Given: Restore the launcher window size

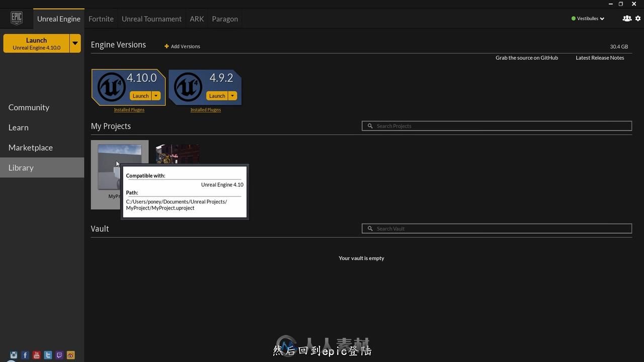Looking at the screenshot, I should [x=621, y=4].
